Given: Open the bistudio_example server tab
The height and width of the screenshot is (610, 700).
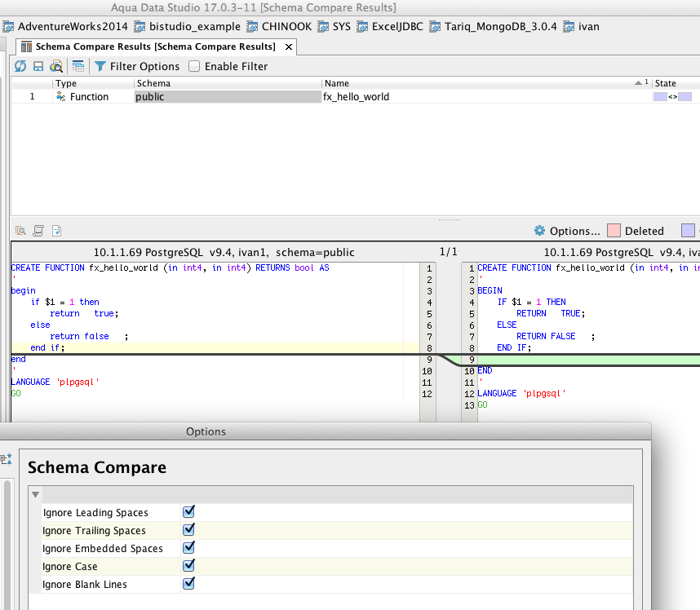Looking at the screenshot, I should [x=187, y=27].
